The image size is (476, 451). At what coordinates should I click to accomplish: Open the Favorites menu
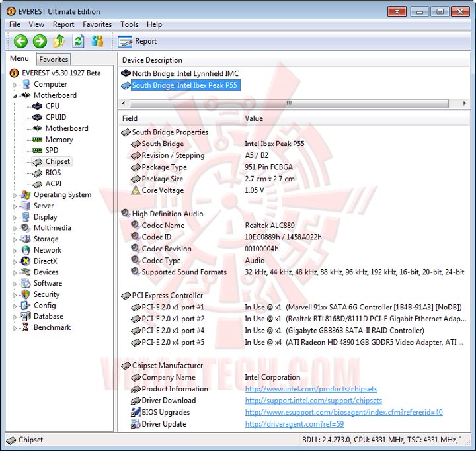click(x=97, y=24)
